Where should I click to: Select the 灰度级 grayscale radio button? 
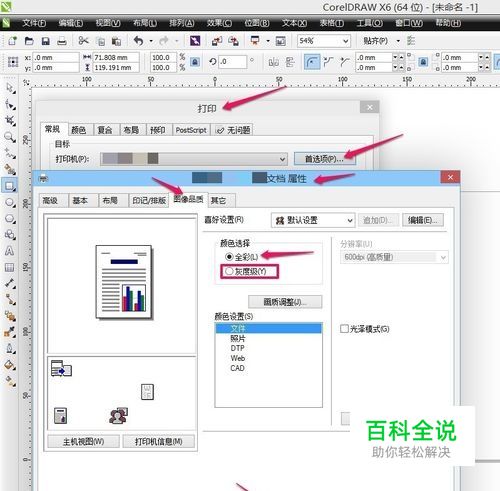[x=229, y=271]
